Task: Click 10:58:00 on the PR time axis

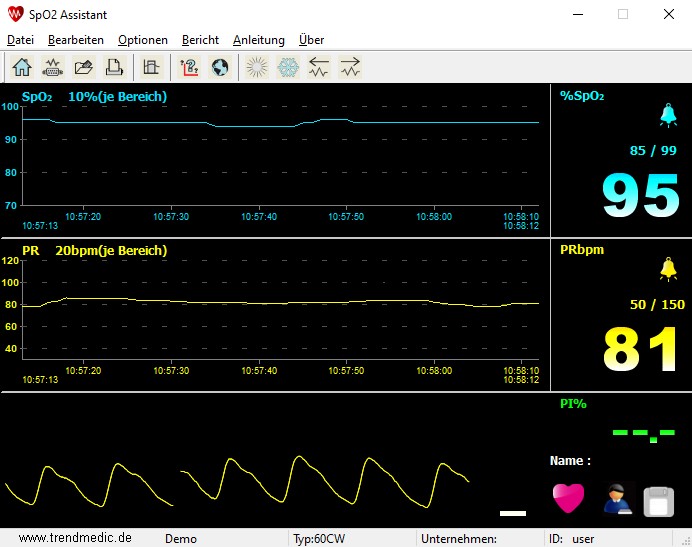Action: (434, 371)
